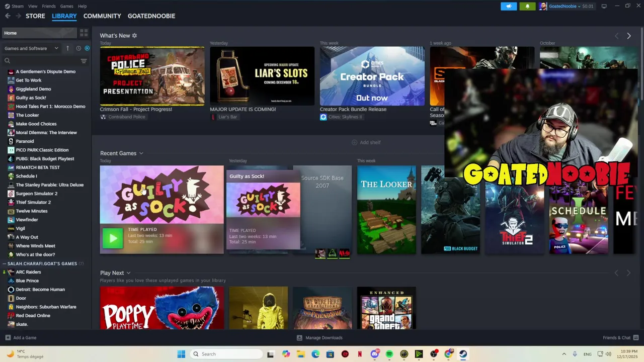Open Steam notifications bell
This screenshot has height=362, width=644.
point(527,6)
